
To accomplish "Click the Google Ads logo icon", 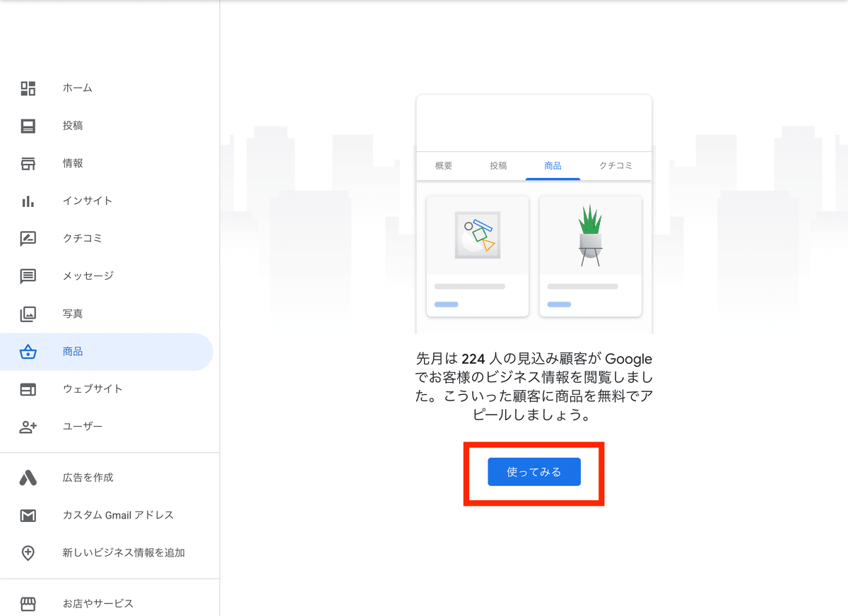I will click(x=28, y=478).
